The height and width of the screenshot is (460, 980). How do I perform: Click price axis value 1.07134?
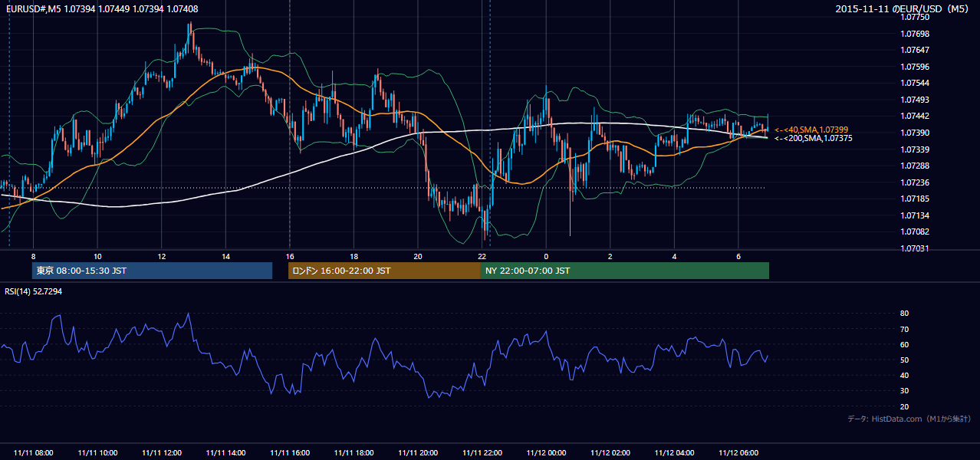[x=916, y=215]
